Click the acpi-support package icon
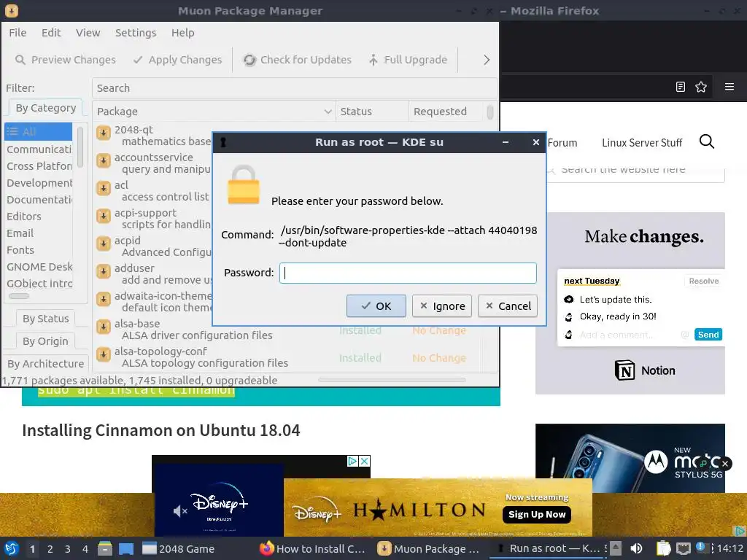Viewport: 747px width, 560px height. click(104, 216)
